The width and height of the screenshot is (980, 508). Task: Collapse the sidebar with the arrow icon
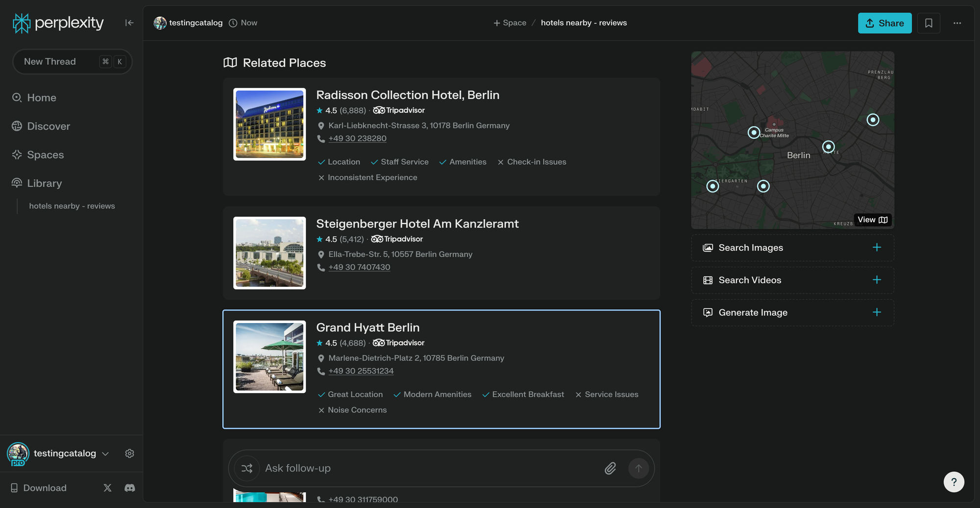point(129,23)
